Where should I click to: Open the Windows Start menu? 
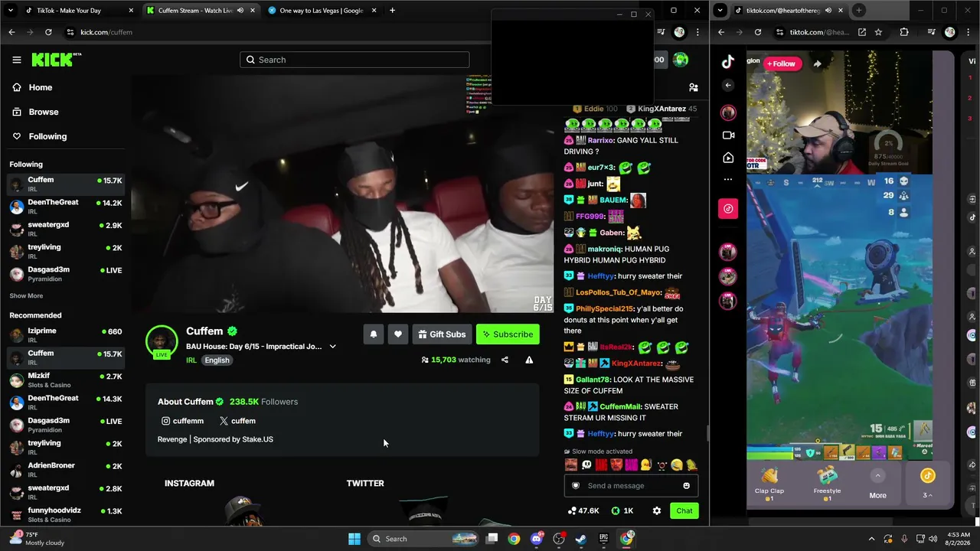coord(354,539)
